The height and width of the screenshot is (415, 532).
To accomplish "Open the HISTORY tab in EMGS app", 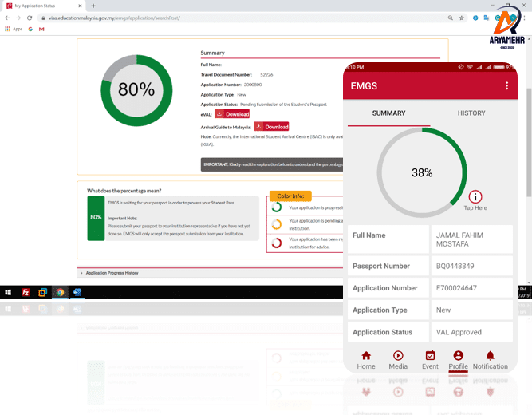I will [x=471, y=113].
